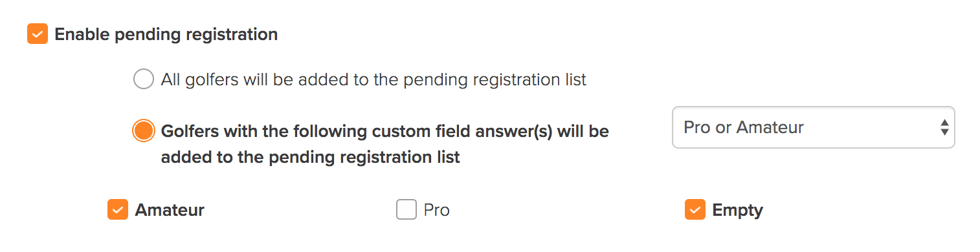Uncheck the Amateur checkbox
Screen dimensions: 980x252
pyautogui.click(x=118, y=210)
